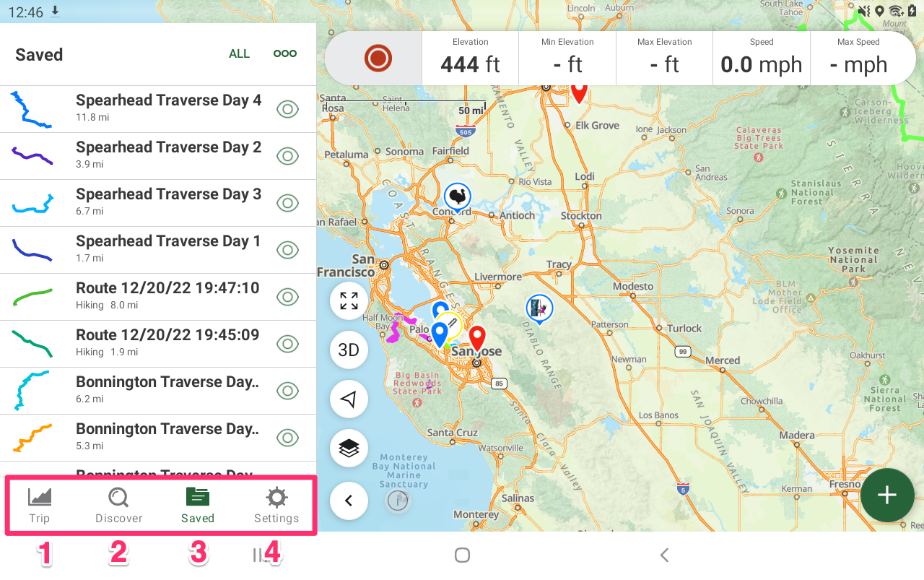The width and height of the screenshot is (924, 580).
Task: Open Spearhead Traverse Day 1 track
Action: tap(158, 250)
